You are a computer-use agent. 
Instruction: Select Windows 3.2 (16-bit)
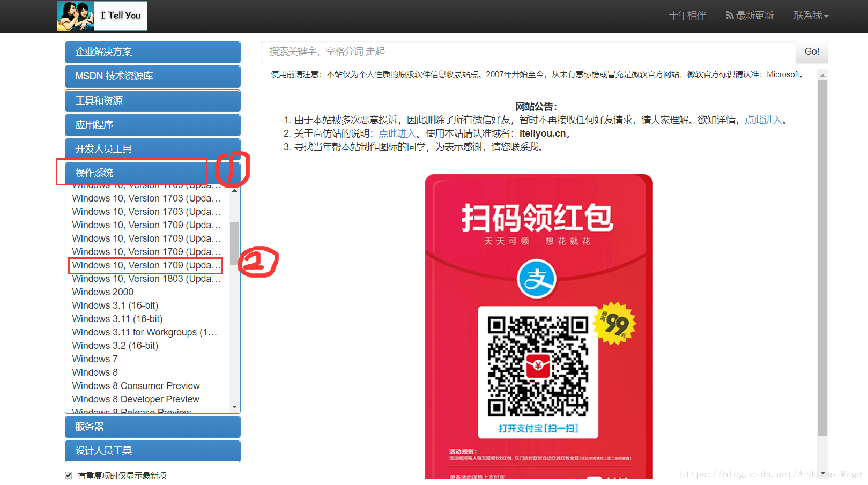click(115, 346)
